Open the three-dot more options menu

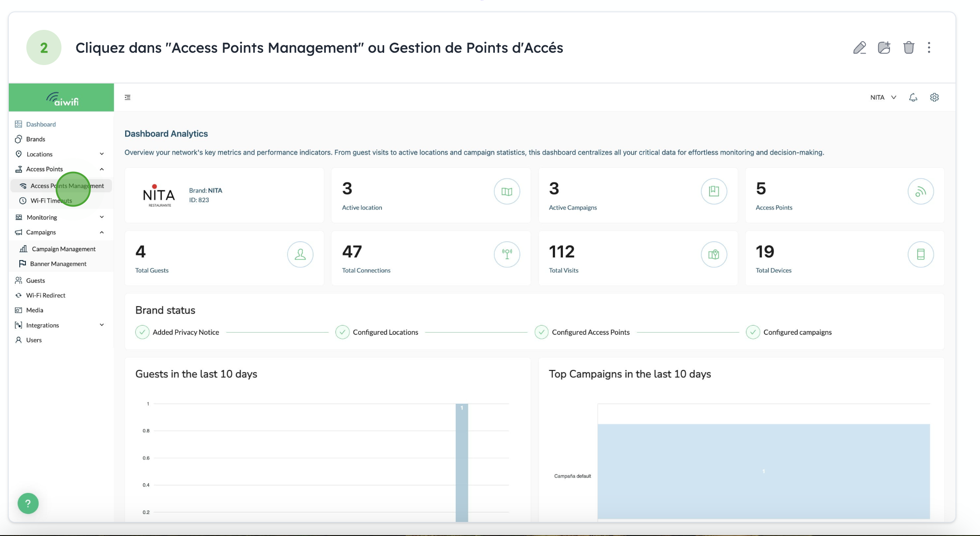pyautogui.click(x=929, y=47)
